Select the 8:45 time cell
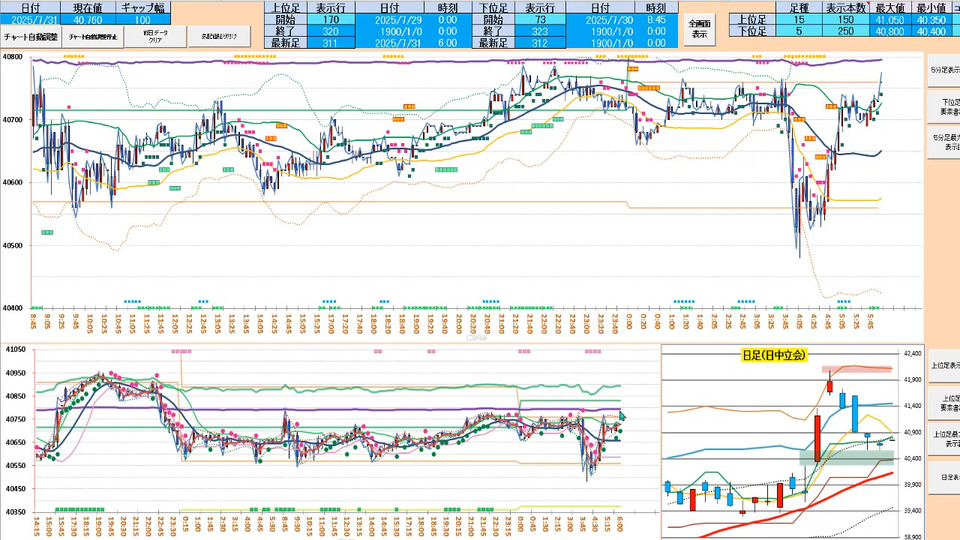Viewport: 960px width, 540px height. point(656,20)
